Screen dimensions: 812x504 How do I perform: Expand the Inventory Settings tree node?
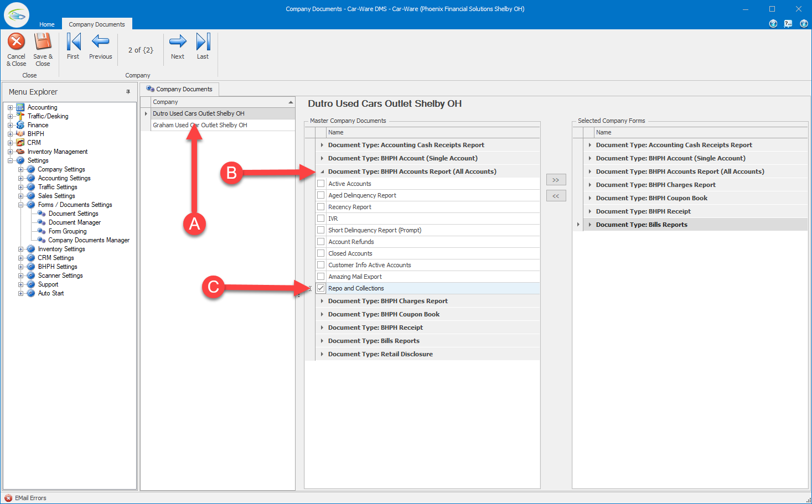point(20,249)
